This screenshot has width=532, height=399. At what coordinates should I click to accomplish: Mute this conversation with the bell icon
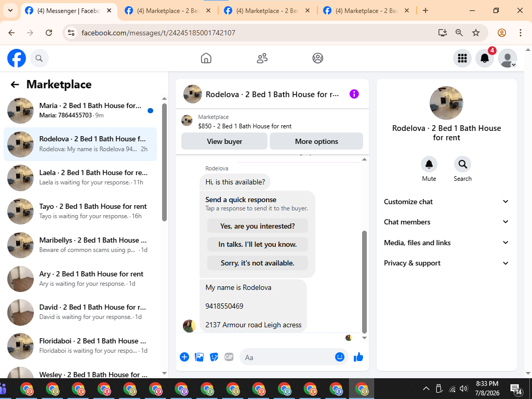429,164
